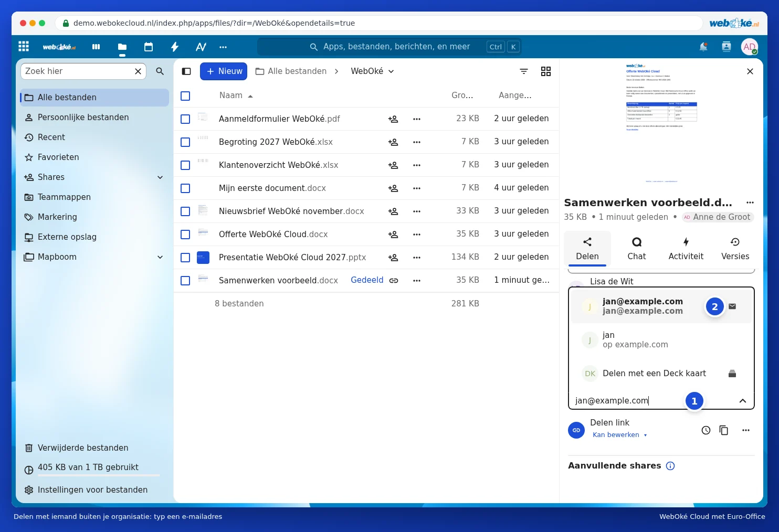Image resolution: width=779 pixels, height=532 pixels.
Task: Switch to the Chat tab
Action: (x=637, y=249)
